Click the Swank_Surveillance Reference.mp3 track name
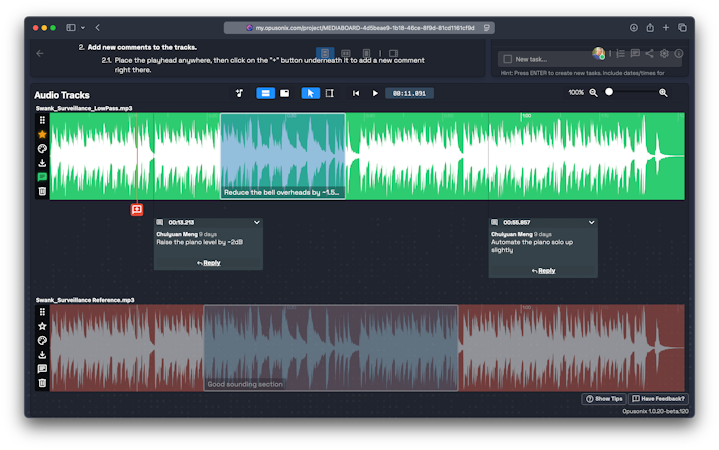This screenshot has height=450, width=719. 85,300
